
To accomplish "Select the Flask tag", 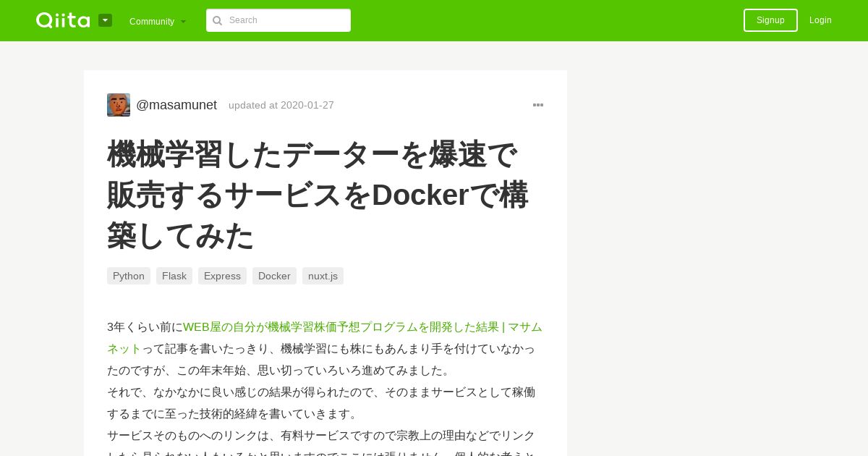I will (174, 276).
